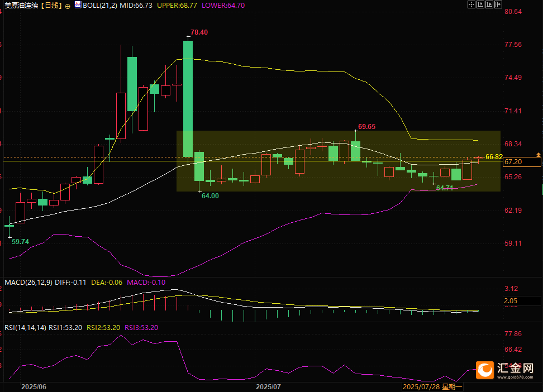Click the 69.65 peak price label

(366, 127)
